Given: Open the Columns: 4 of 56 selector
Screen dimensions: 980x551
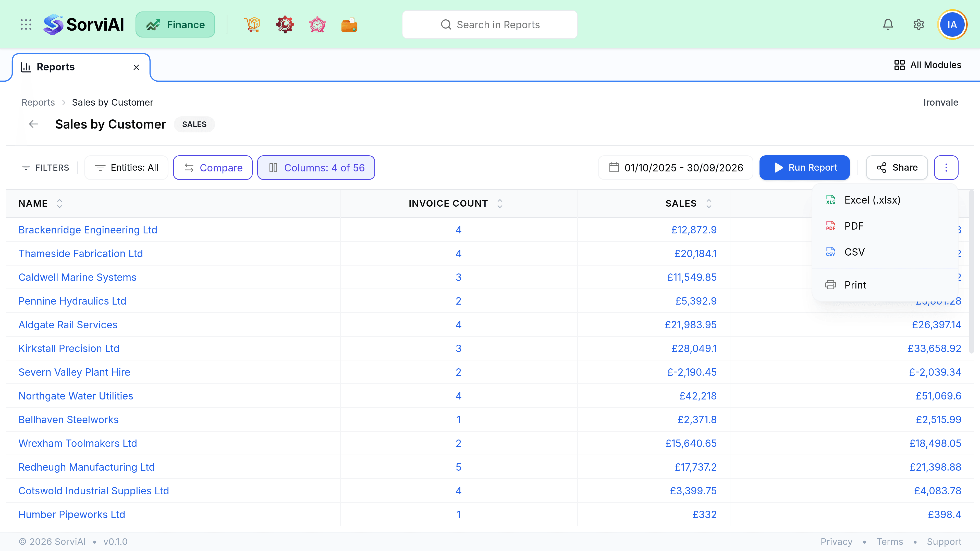Looking at the screenshot, I should (x=316, y=168).
